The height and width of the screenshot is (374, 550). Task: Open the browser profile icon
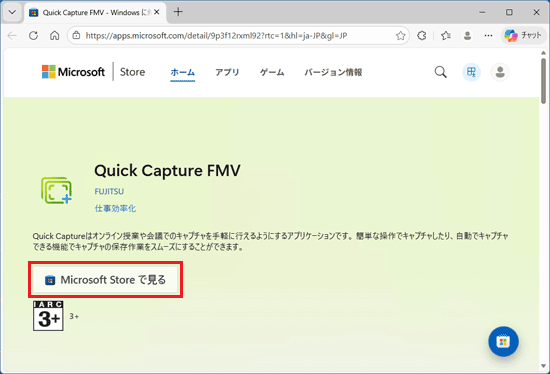467,35
